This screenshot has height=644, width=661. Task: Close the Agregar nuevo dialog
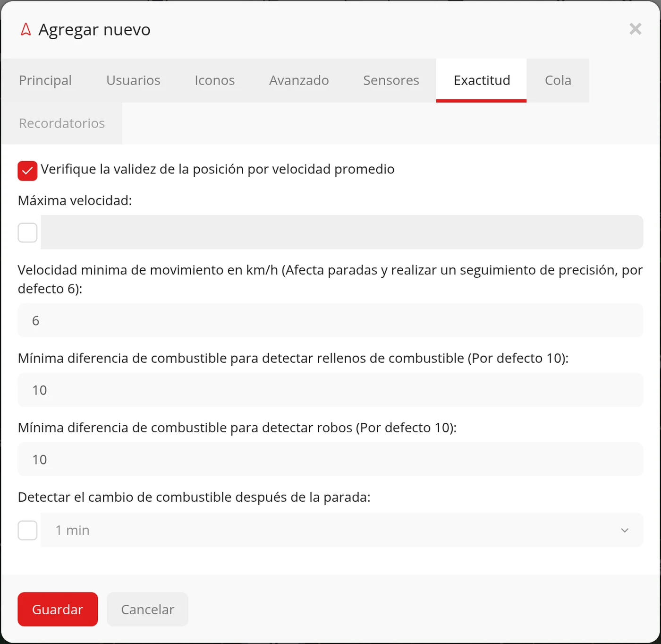(x=636, y=29)
